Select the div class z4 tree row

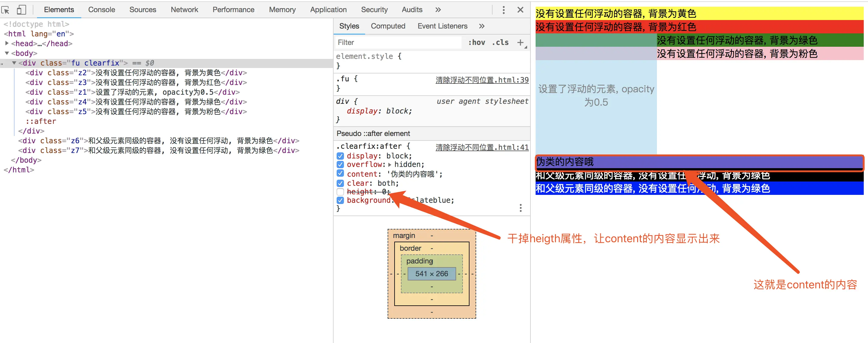[136, 102]
